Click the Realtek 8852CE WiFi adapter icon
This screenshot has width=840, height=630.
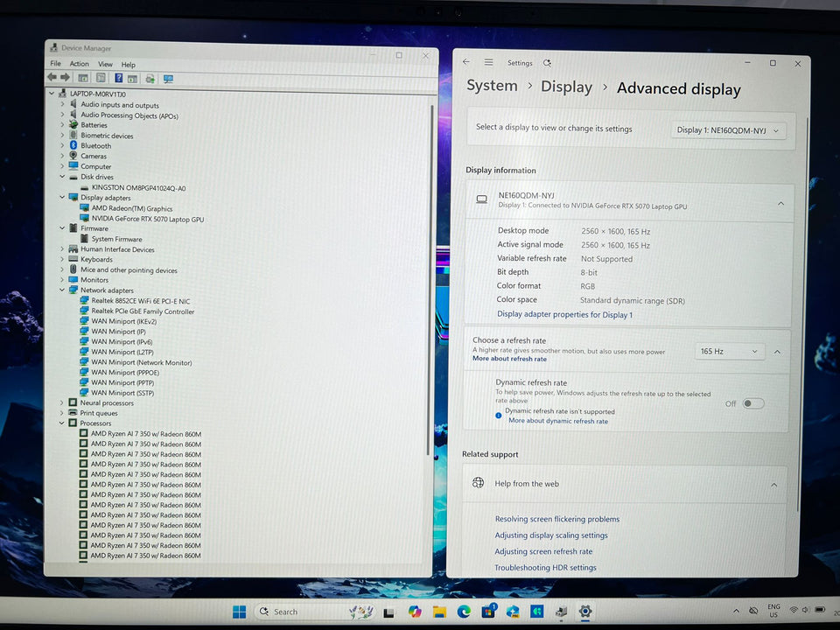pos(84,300)
